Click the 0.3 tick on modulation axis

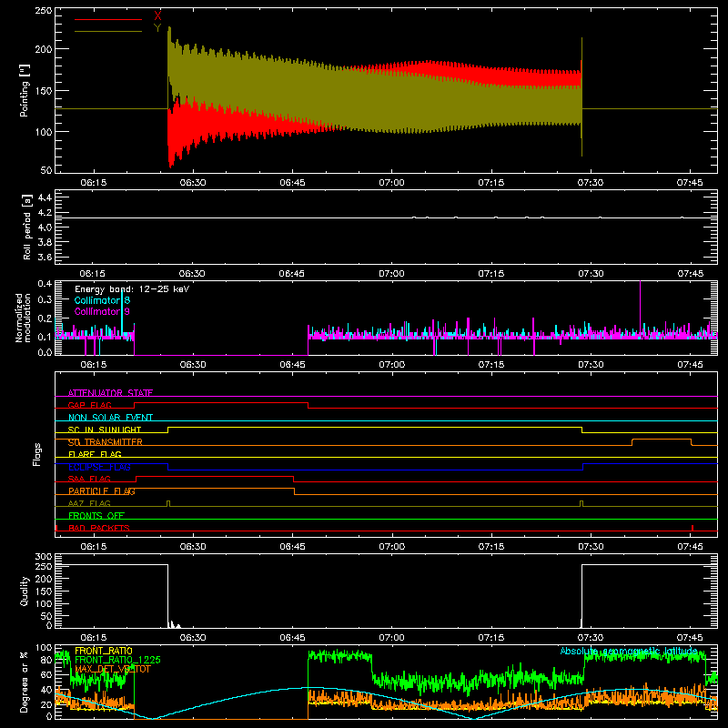[x=45, y=299]
